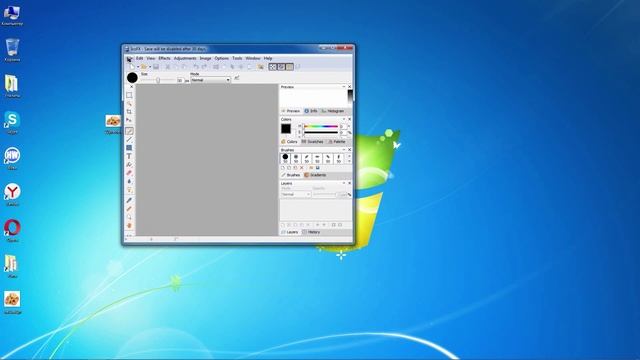Screen dimensions: 640x360
Task: Click the Undo arrow icon
Action: [x=196, y=67]
